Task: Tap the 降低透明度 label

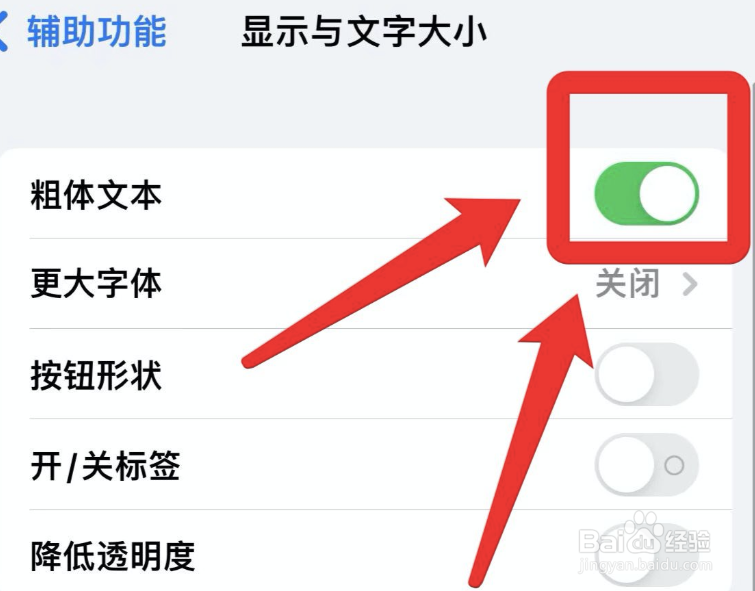Action: coord(113,556)
